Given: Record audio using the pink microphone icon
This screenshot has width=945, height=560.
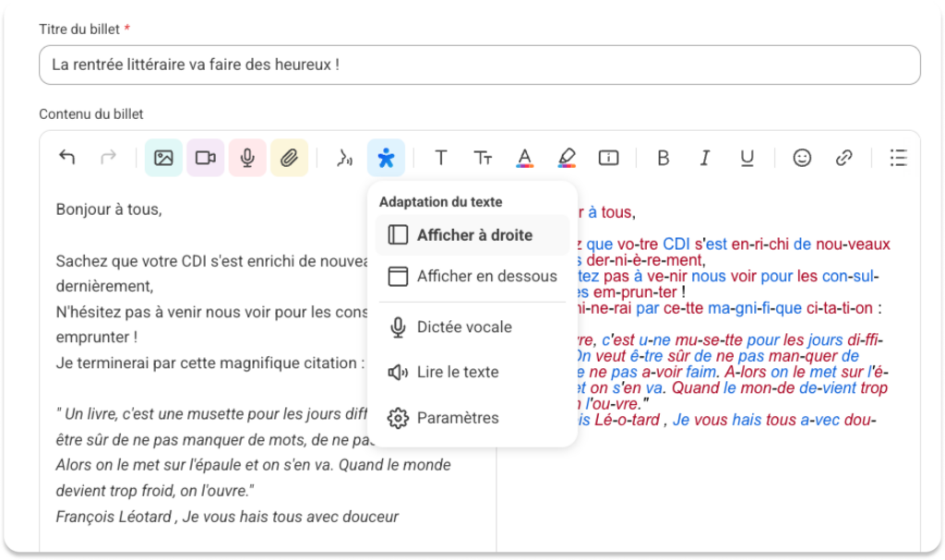Looking at the screenshot, I should 247,158.
